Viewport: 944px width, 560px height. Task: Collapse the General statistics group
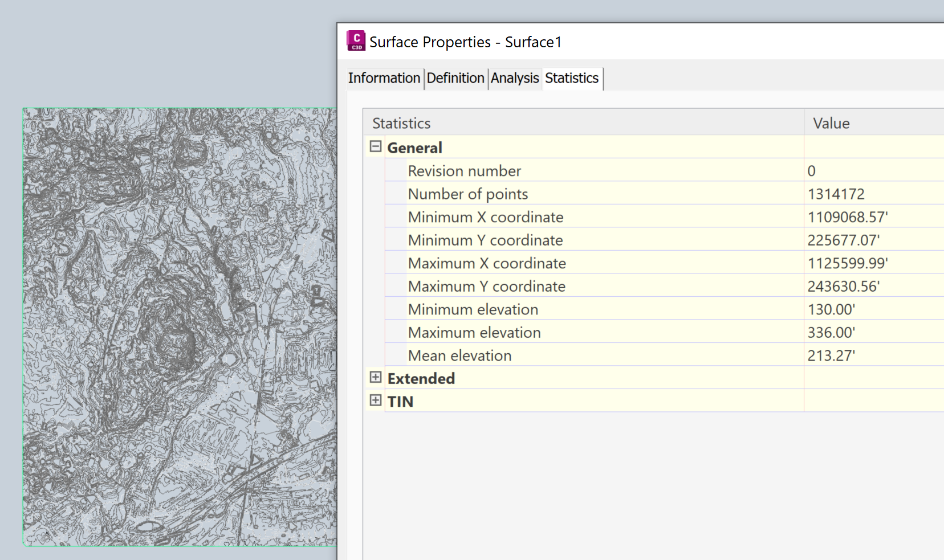[375, 147]
